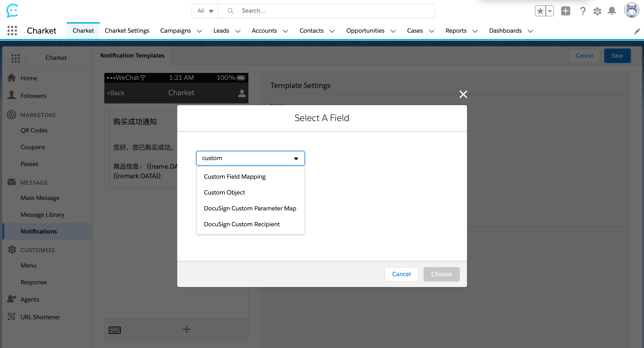Click Cancel in the dialog footer
This screenshot has height=348, width=644.
click(401, 274)
